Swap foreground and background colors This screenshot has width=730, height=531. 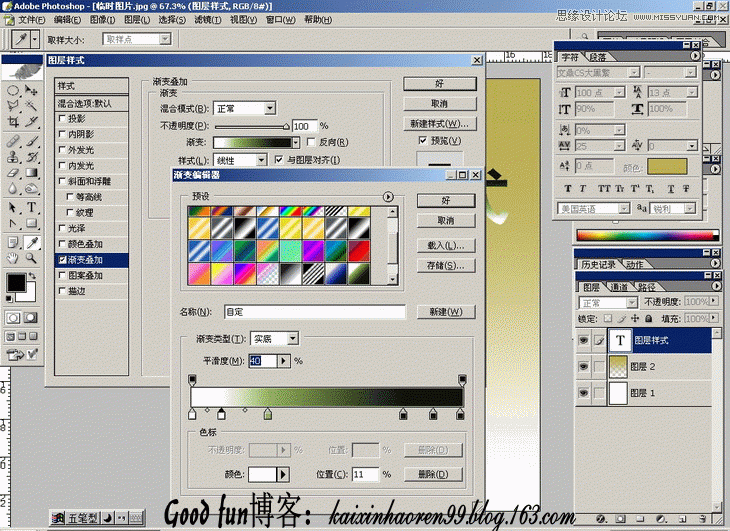tap(32, 276)
